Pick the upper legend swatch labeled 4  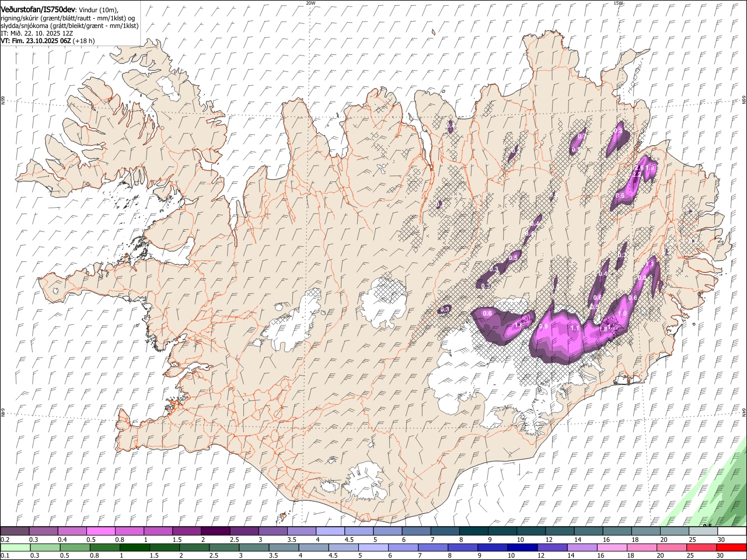point(330,531)
